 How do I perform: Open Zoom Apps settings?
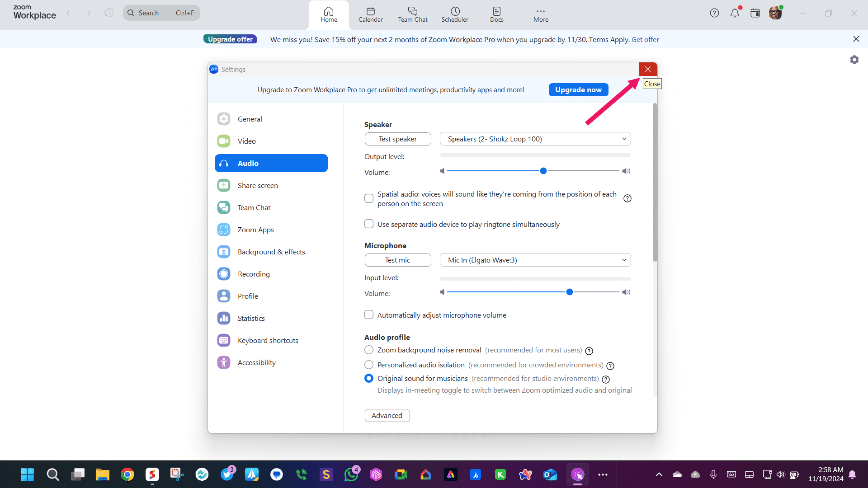[271, 230]
